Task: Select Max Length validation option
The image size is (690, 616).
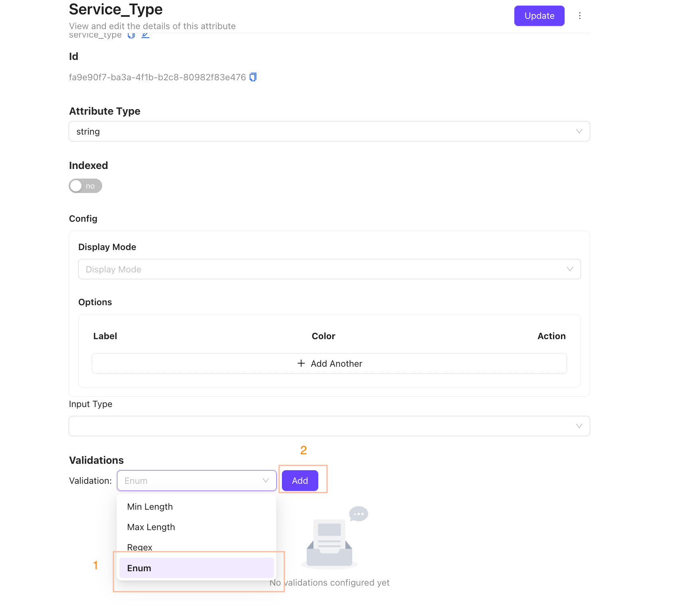Action: point(151,527)
